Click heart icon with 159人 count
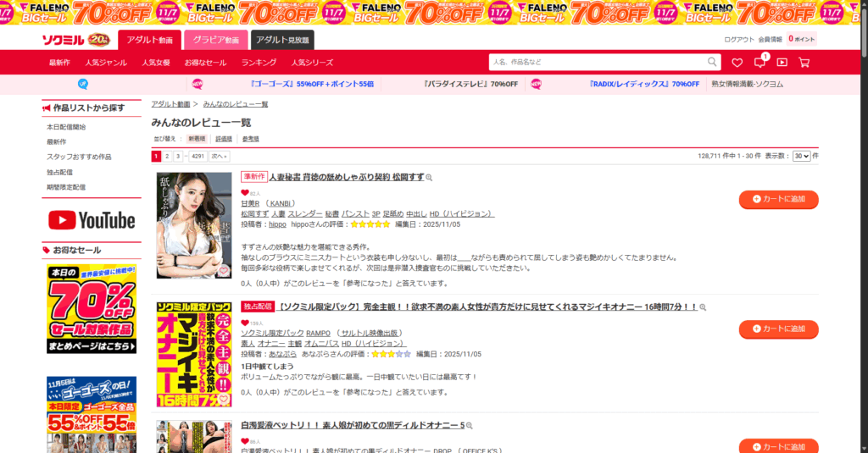The width and height of the screenshot is (868, 453). pos(245,323)
